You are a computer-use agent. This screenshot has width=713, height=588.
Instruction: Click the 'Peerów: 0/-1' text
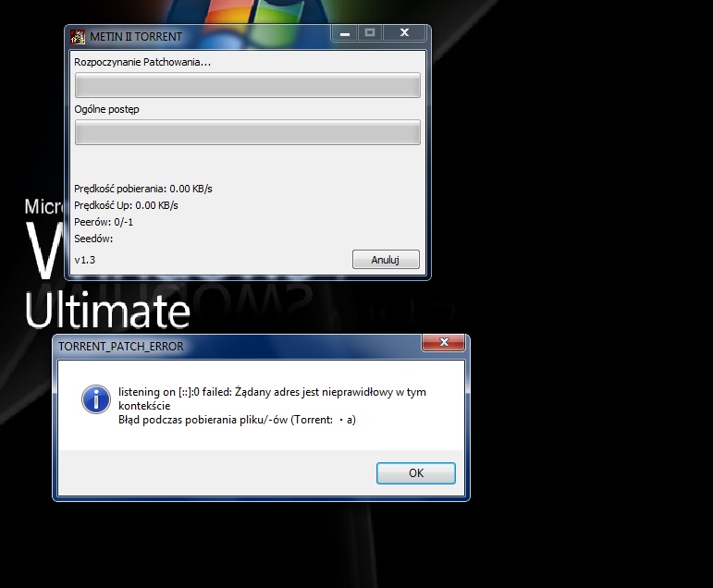[104, 222]
